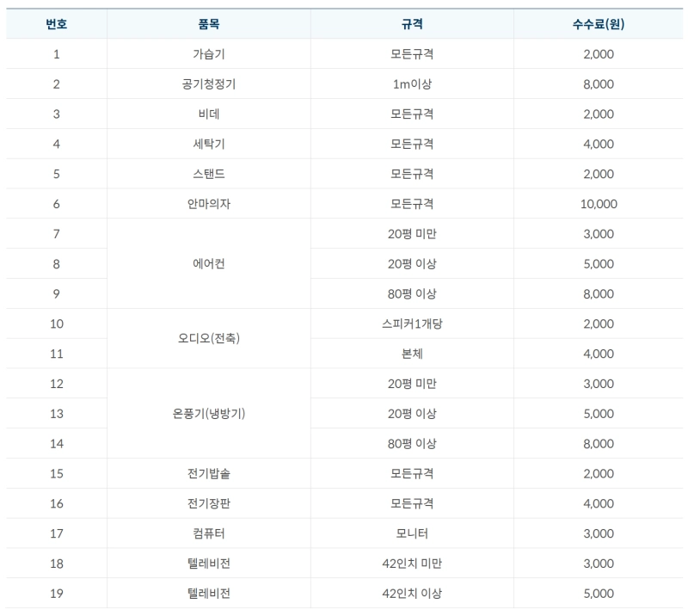688x616 pixels.
Task: Select the 본체 specification cell
Action: (x=412, y=354)
